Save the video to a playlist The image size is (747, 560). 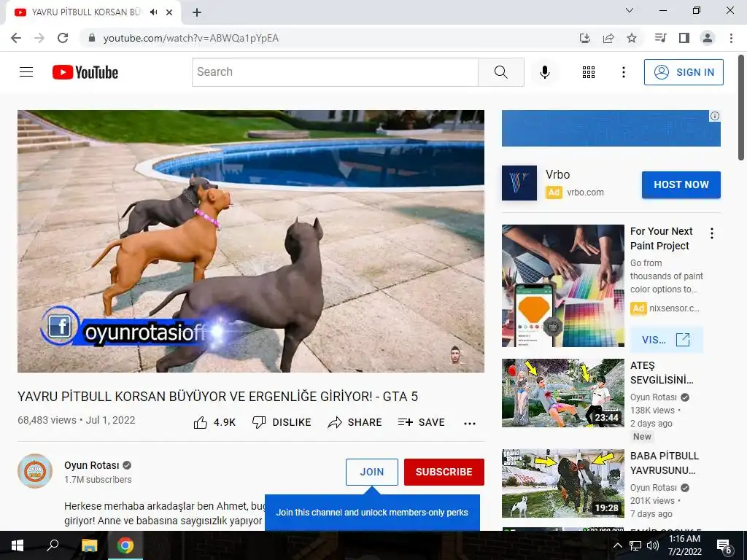coord(422,422)
